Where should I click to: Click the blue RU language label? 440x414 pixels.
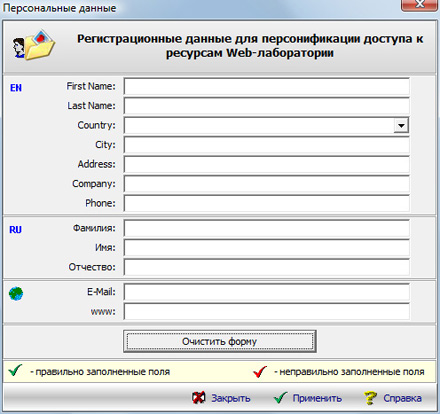tap(15, 230)
